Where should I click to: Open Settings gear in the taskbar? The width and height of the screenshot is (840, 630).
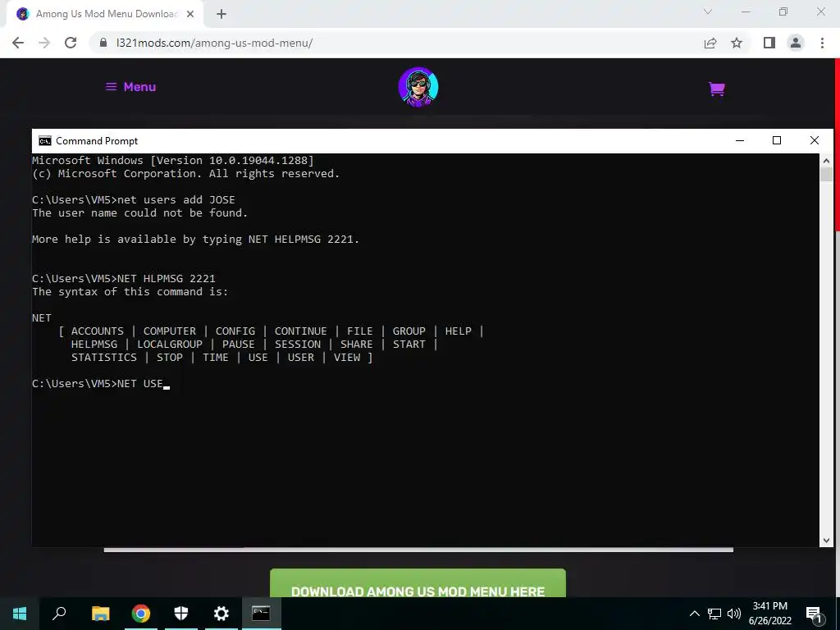[x=221, y=614]
